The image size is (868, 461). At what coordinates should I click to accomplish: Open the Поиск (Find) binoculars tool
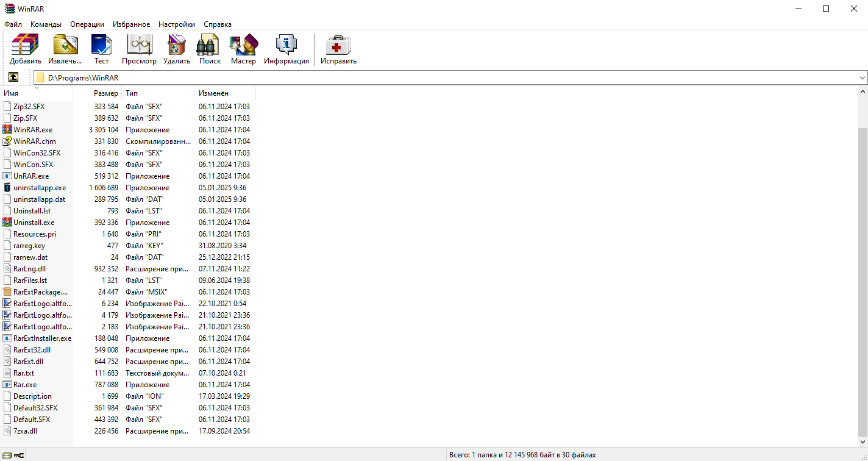click(210, 49)
